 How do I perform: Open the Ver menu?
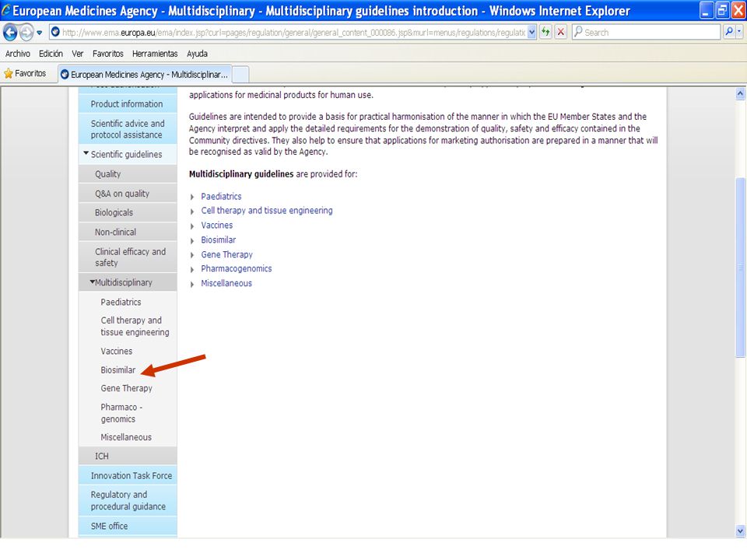78,54
